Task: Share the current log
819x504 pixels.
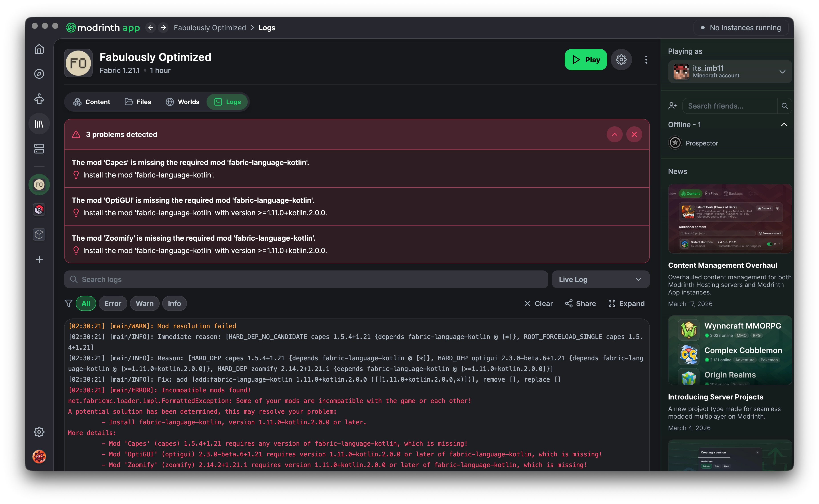Action: (581, 303)
